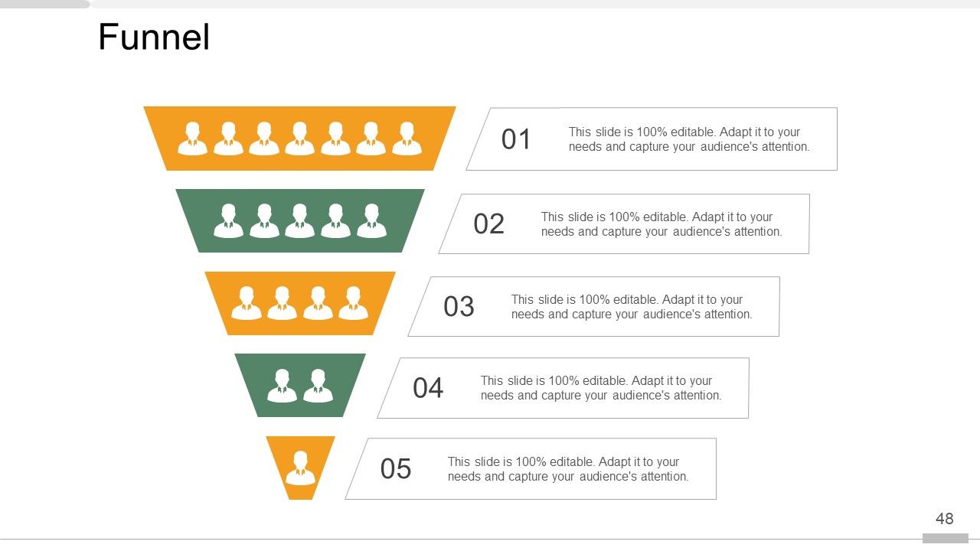Click the "Funnel" slide title
The width and height of the screenshot is (980, 551).
pyautogui.click(x=154, y=37)
